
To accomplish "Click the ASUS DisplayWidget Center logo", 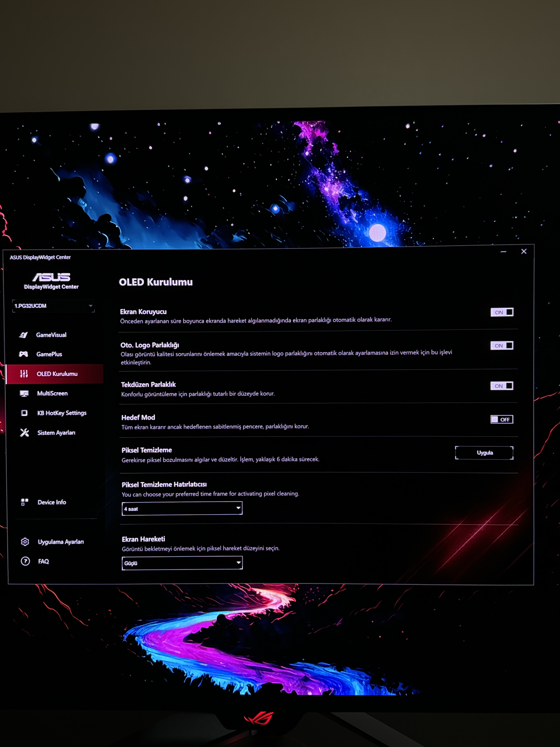I will pos(51,281).
